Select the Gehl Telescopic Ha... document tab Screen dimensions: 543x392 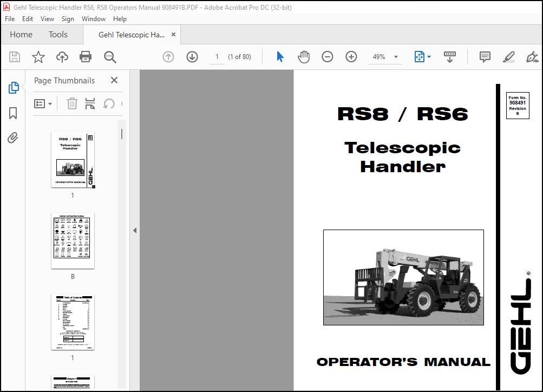coord(132,35)
